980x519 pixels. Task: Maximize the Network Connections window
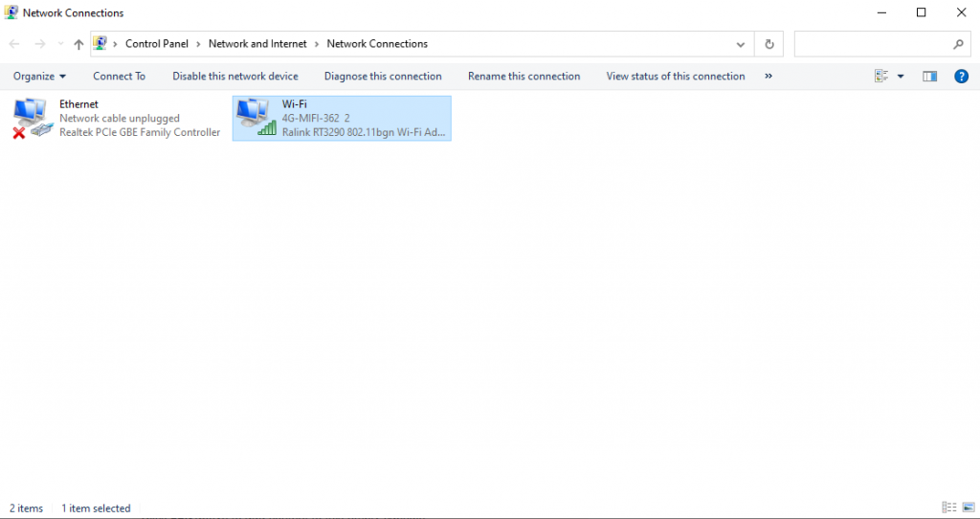point(922,12)
